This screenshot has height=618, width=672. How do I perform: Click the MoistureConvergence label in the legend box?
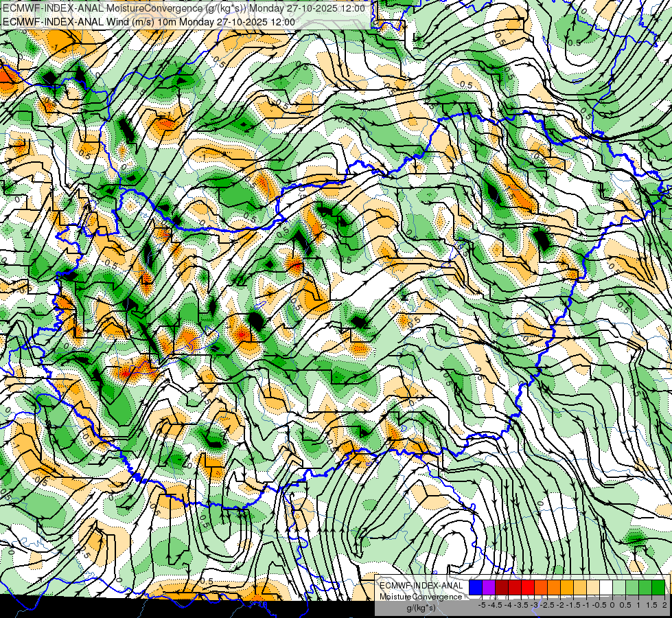pos(421,597)
